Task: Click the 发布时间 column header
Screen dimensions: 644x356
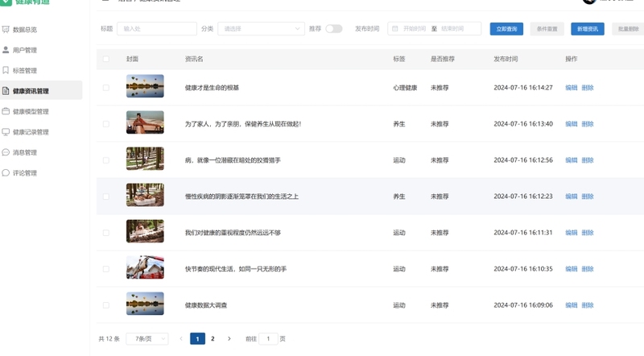Action: 506,59
